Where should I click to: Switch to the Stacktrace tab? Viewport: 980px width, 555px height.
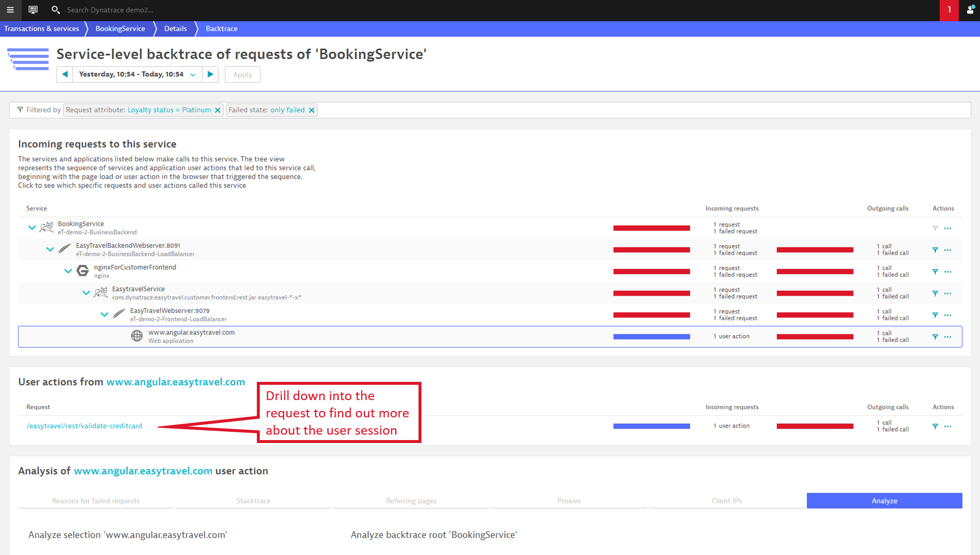253,501
